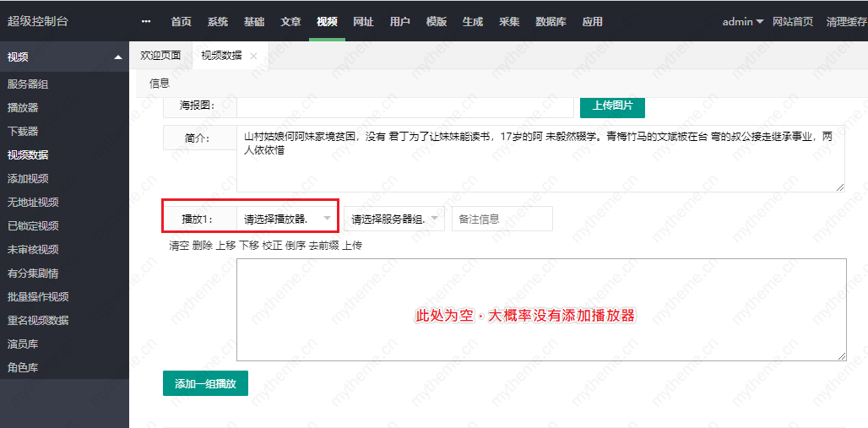The width and height of the screenshot is (868, 428).
Task: Click the three-dots menu icon in top bar
Action: 146,21
